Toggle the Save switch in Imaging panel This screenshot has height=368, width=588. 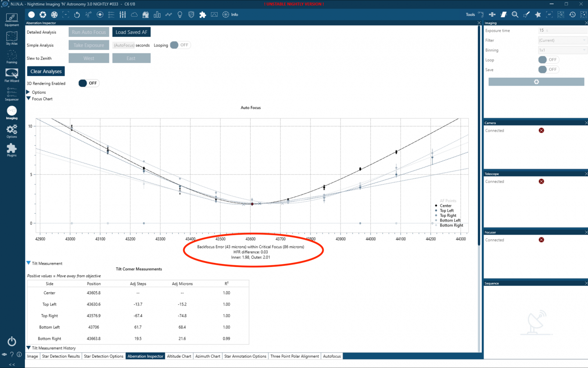point(548,69)
